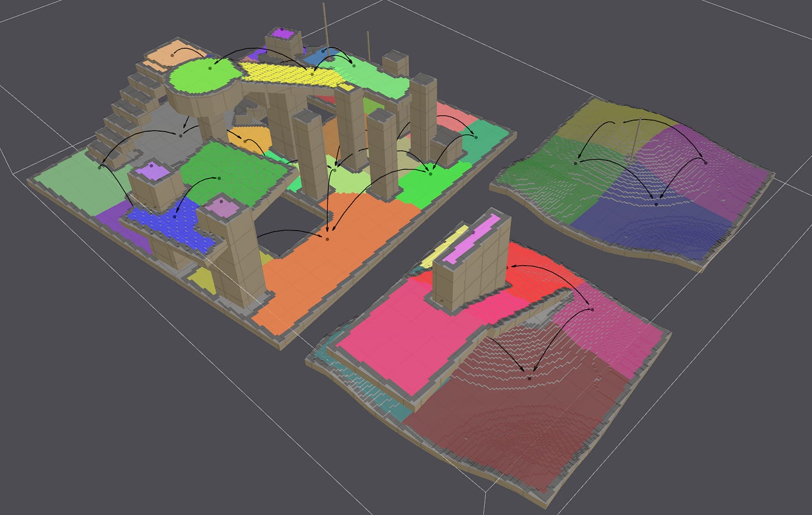Click the peach colored top-left platform
812x515 pixels.
176,54
